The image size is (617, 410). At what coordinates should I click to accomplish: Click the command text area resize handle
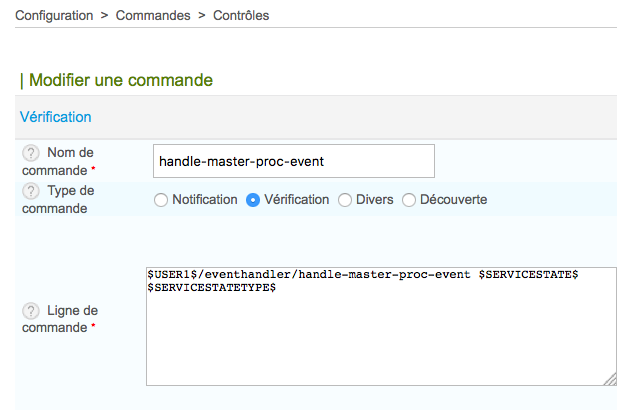click(x=610, y=379)
